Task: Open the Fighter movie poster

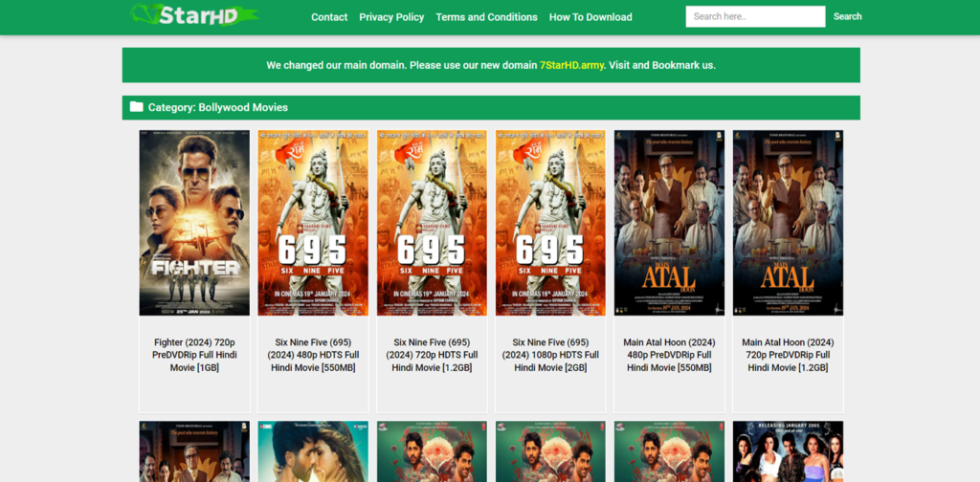Action: (x=194, y=223)
